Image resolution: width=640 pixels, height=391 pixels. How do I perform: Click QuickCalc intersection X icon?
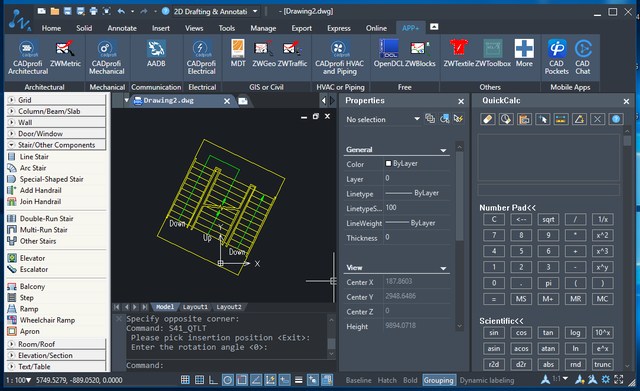(597, 119)
